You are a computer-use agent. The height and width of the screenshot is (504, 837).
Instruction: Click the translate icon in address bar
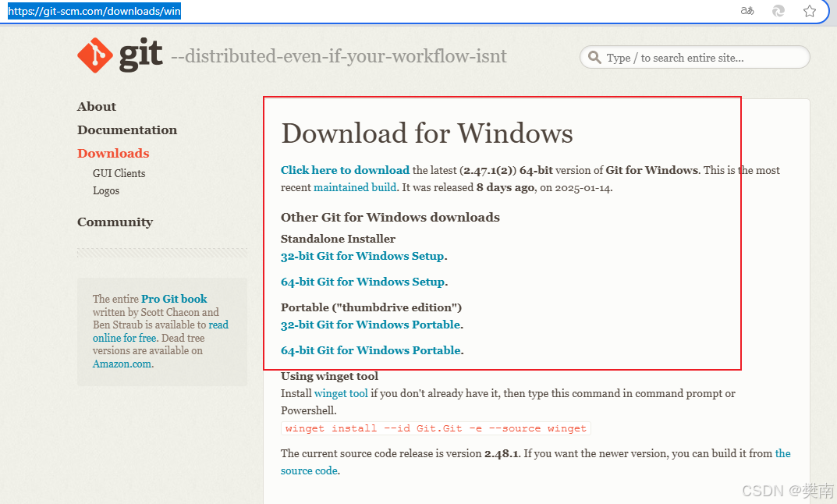click(747, 11)
